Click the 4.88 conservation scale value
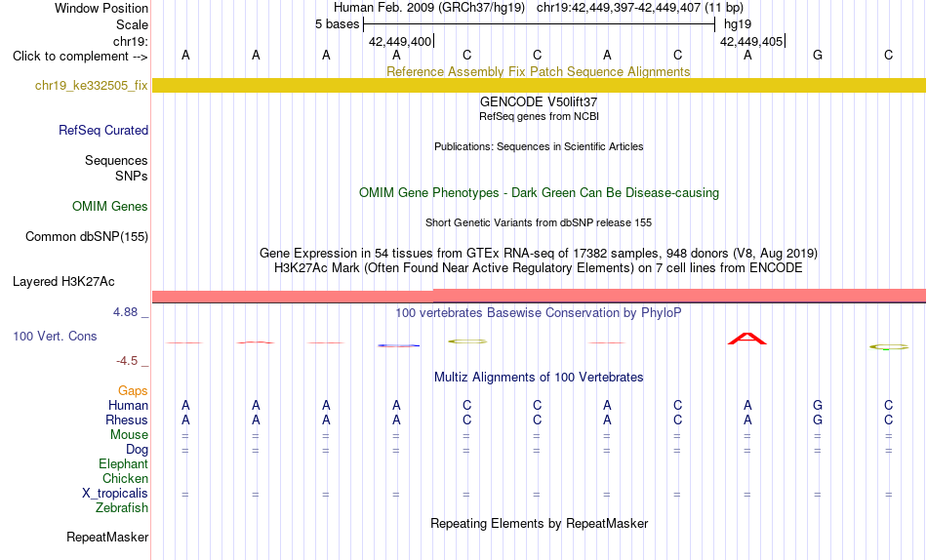The height and width of the screenshot is (560, 927). tap(125, 311)
